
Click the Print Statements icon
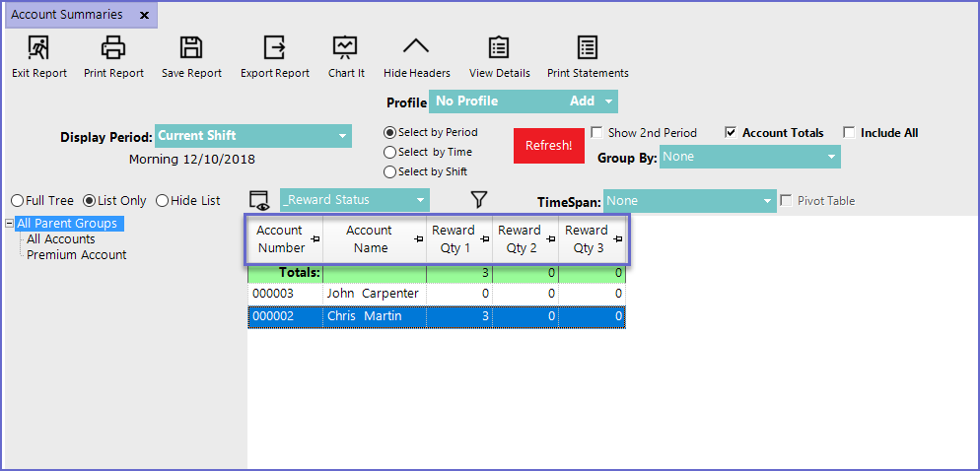(588, 47)
